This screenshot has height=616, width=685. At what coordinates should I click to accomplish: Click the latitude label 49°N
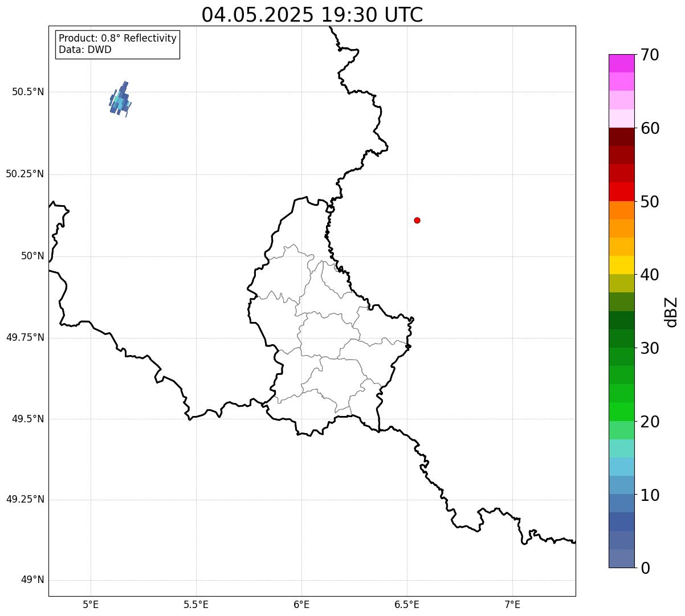32,581
